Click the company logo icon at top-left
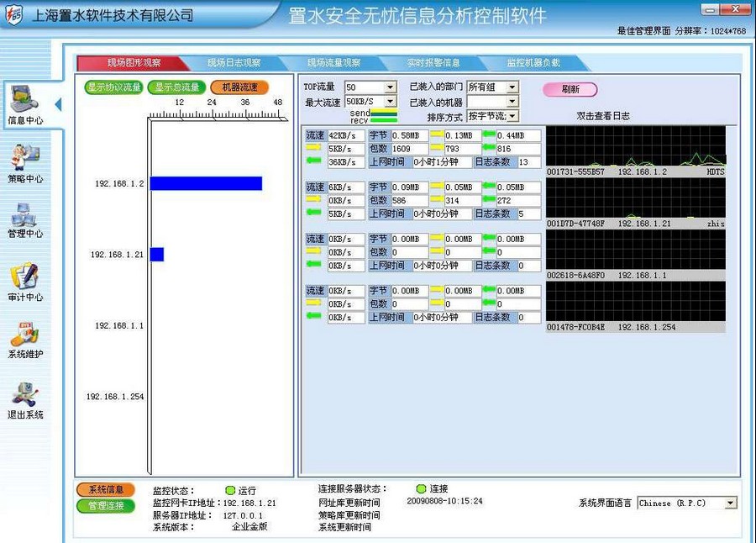 [x=15, y=14]
